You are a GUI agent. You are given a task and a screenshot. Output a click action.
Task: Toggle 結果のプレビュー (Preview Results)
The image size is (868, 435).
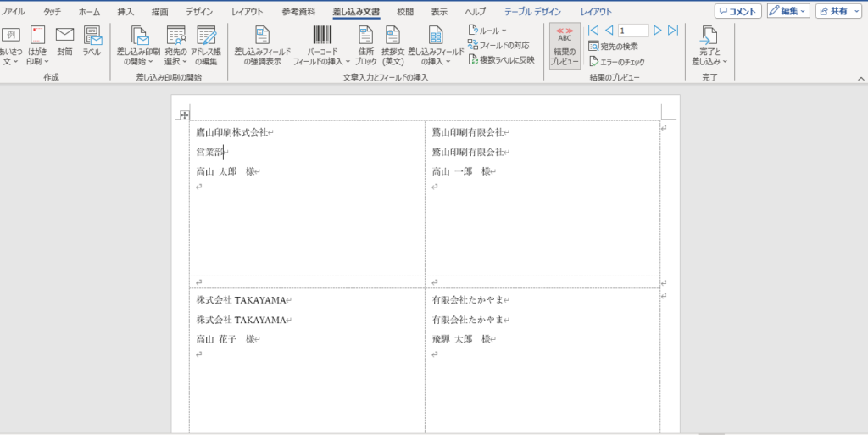click(565, 46)
